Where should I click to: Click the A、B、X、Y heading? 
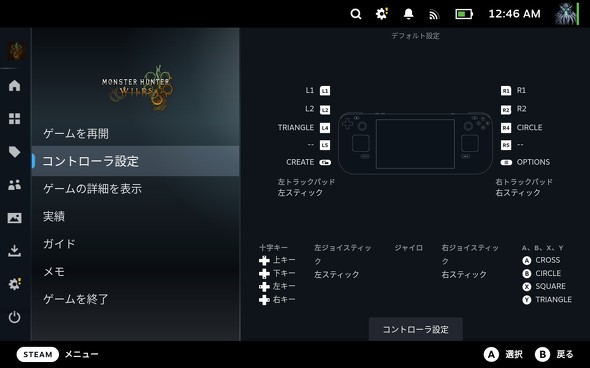coord(542,248)
